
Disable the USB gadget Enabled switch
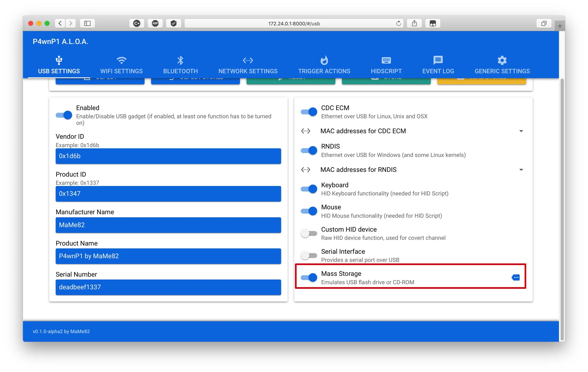point(64,115)
